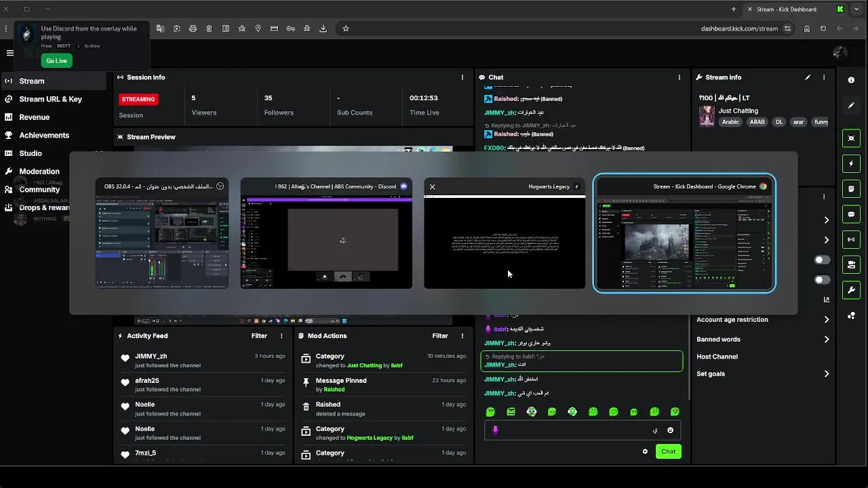Switch to the OBS window thumbnail
Image resolution: width=868 pixels, height=488 pixels.
coord(162,233)
